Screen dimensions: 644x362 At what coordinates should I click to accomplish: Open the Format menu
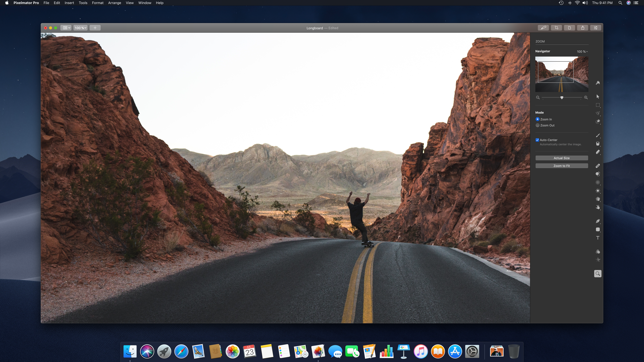(97, 3)
